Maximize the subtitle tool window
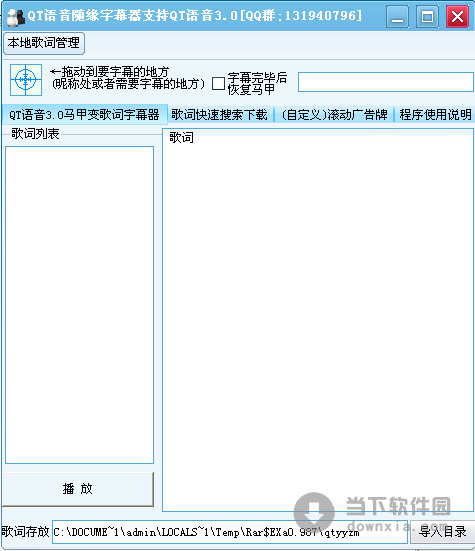 [427, 16]
